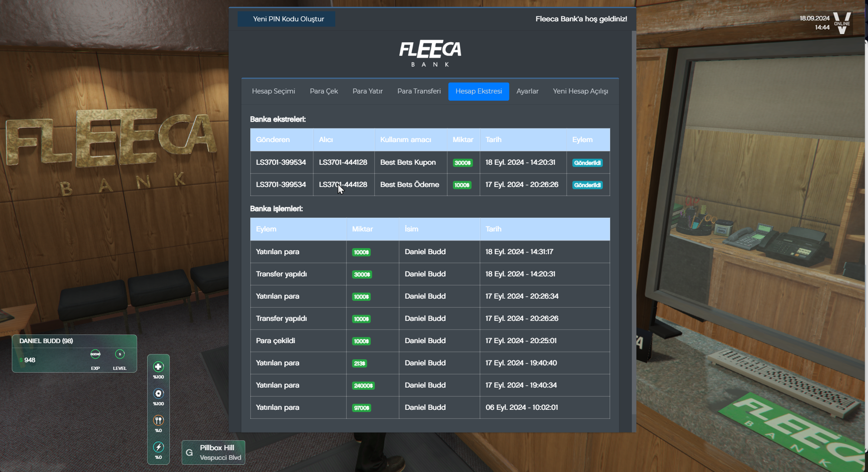The width and height of the screenshot is (868, 472).
Task: Click the 24000$ amount badge
Action: [x=363, y=386]
